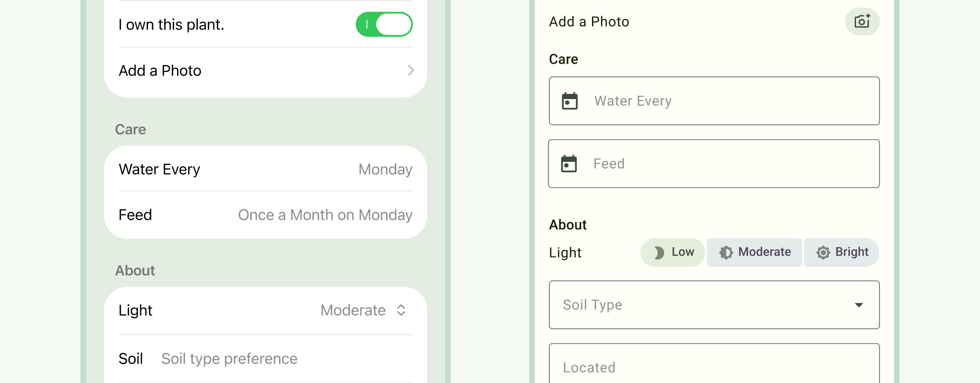Click the Water Every row showing Monday

(x=265, y=169)
